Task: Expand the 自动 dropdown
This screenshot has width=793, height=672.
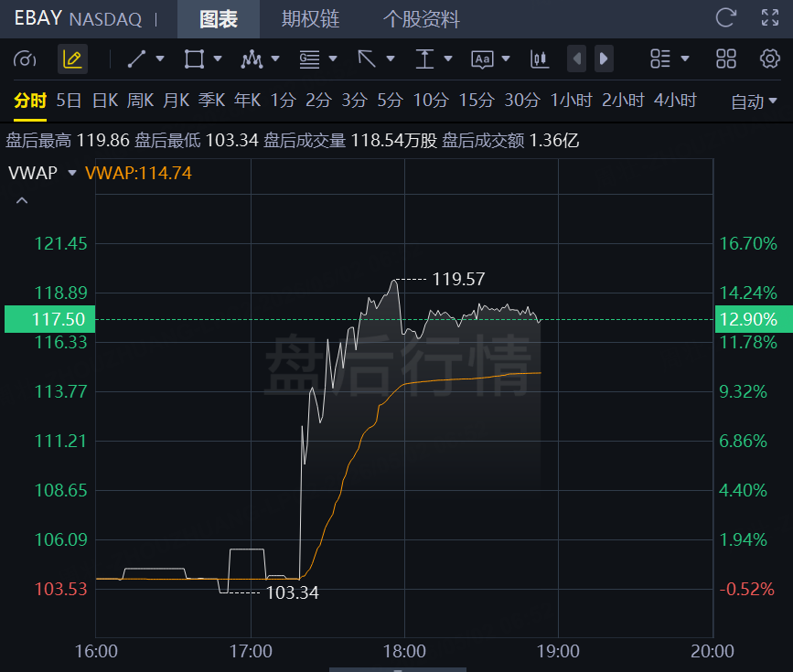Action: click(754, 101)
